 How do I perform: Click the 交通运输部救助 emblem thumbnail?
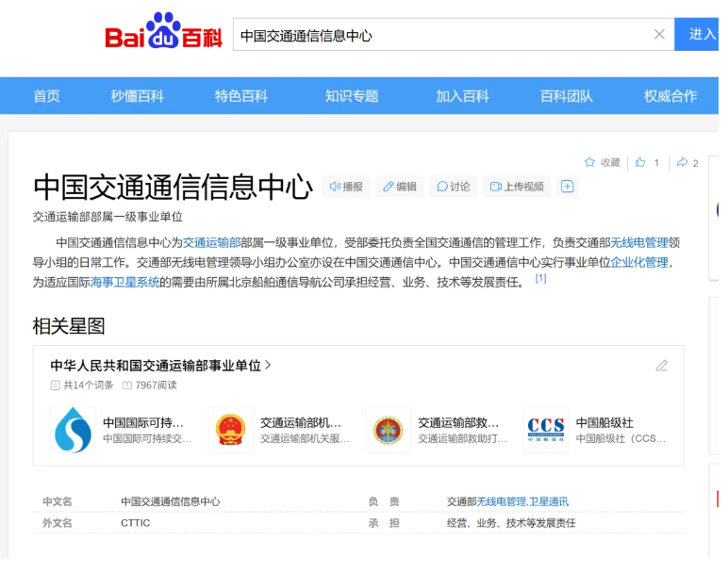click(x=389, y=430)
